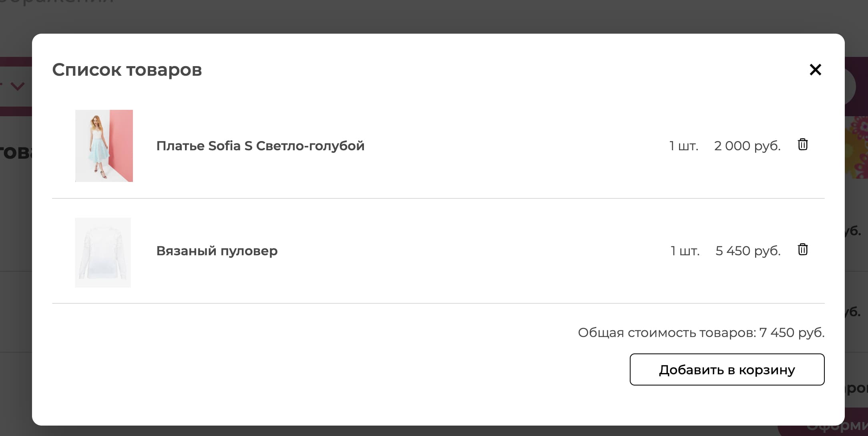Expand the chevron dropdown behind the modal
The height and width of the screenshot is (436, 868).
[17, 86]
